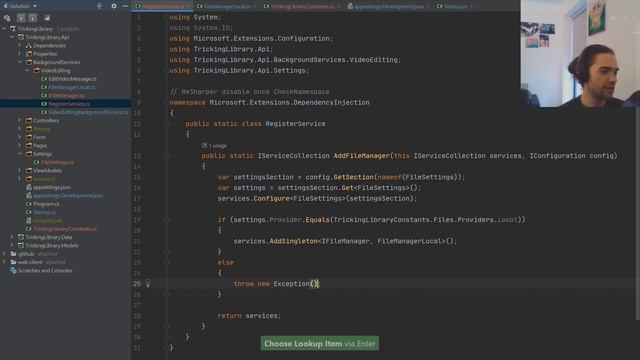Viewport: 640px width, 360px height.
Task: Click the .github folder icon
Action: point(13,254)
